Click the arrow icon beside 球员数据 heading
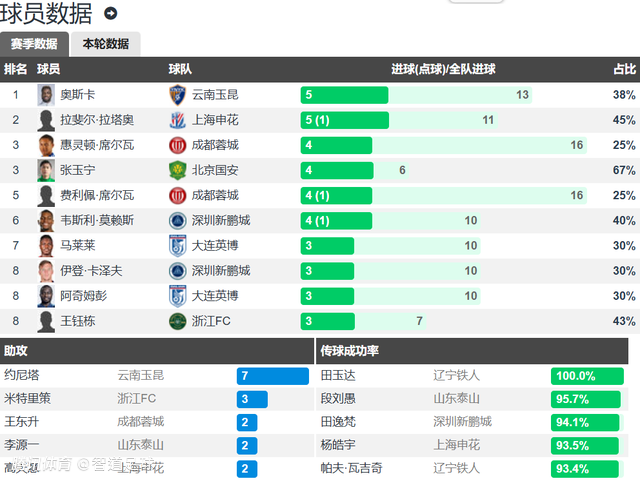Viewport: 640px width, 481px height. pyautogui.click(x=110, y=14)
